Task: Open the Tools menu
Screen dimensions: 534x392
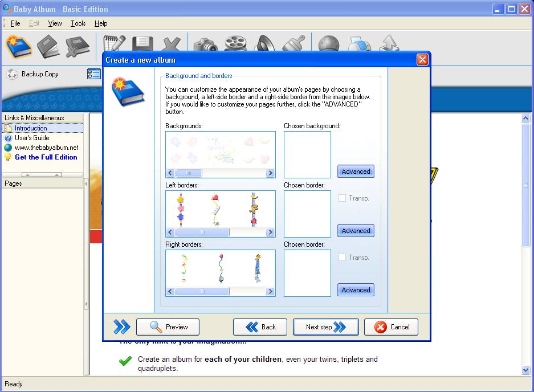Action: pos(78,23)
